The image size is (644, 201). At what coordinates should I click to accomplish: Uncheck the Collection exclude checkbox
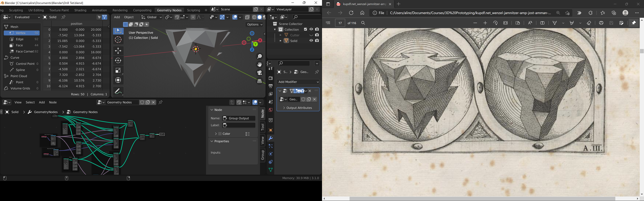point(305,30)
